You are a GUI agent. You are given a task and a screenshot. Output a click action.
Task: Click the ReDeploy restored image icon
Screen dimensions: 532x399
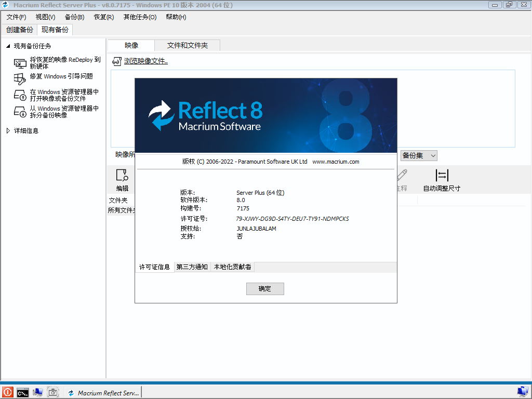point(20,63)
